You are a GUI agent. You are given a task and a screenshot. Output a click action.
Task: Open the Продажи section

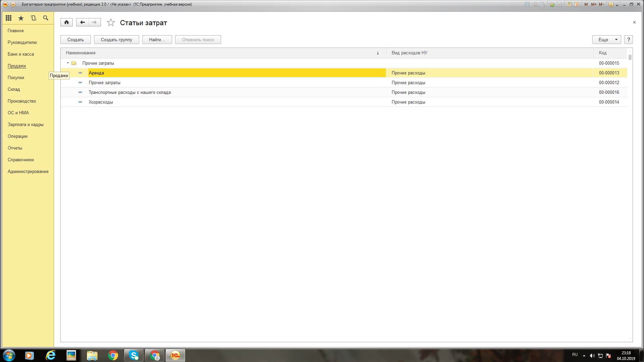click(x=17, y=66)
